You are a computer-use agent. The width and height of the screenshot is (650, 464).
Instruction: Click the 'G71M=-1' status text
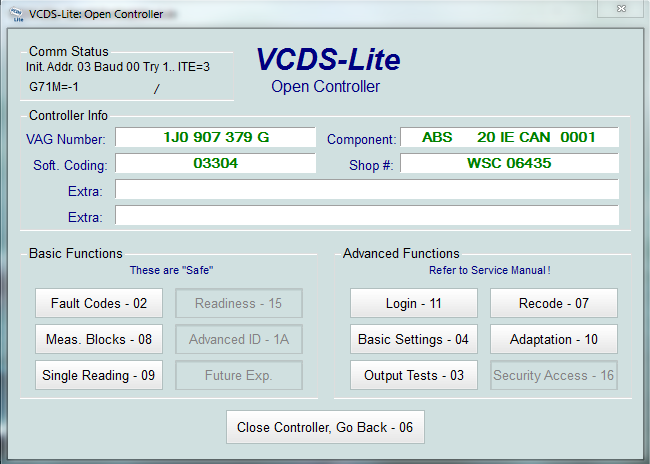(x=53, y=87)
